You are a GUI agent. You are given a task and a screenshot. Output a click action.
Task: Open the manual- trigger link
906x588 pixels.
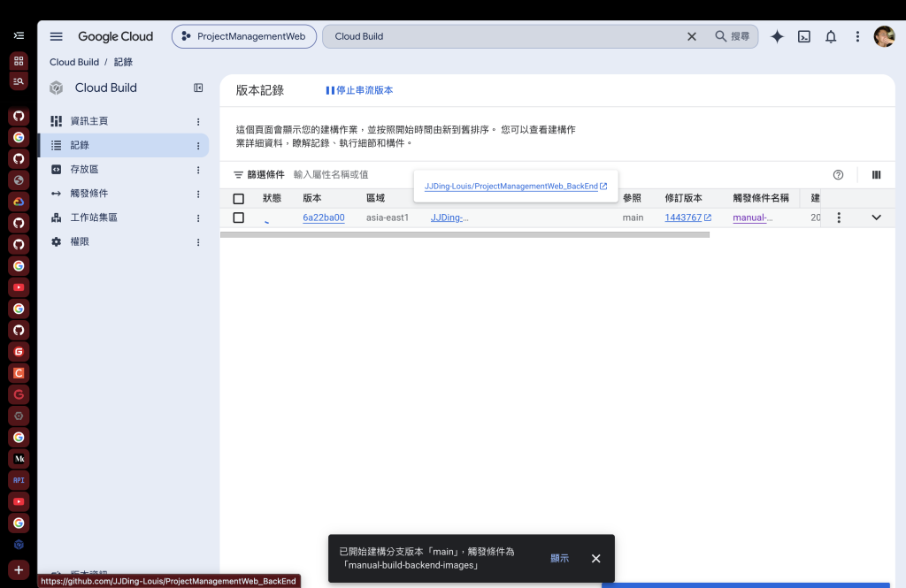pyautogui.click(x=752, y=218)
